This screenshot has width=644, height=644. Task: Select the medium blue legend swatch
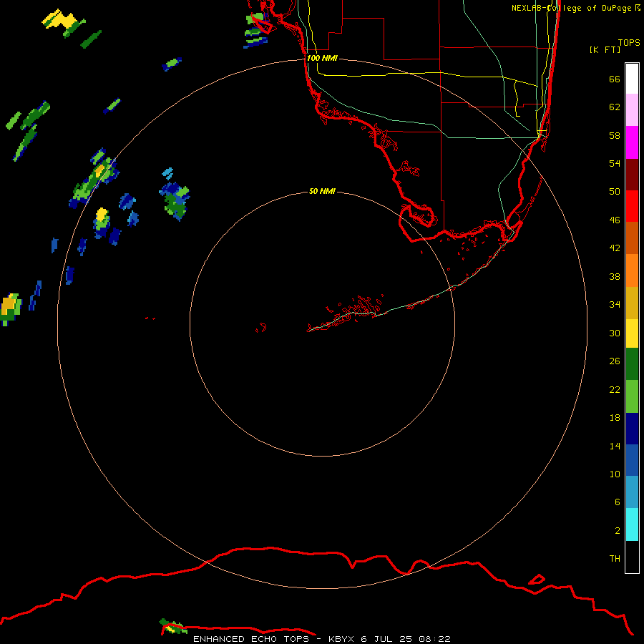click(x=632, y=460)
